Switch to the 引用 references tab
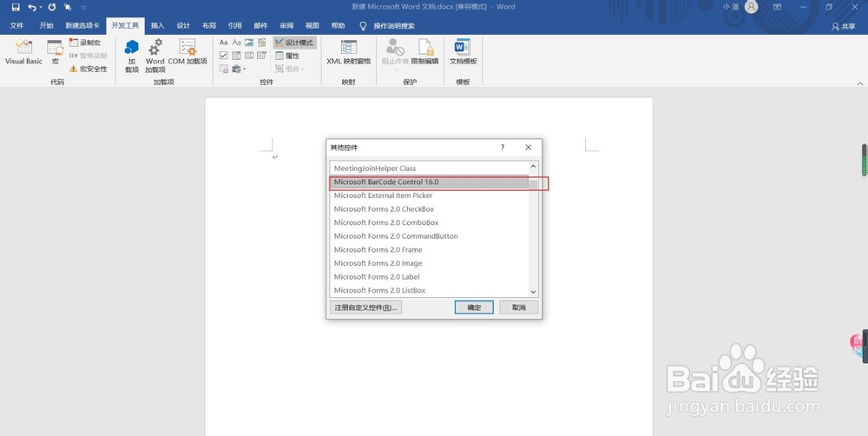 [x=234, y=25]
